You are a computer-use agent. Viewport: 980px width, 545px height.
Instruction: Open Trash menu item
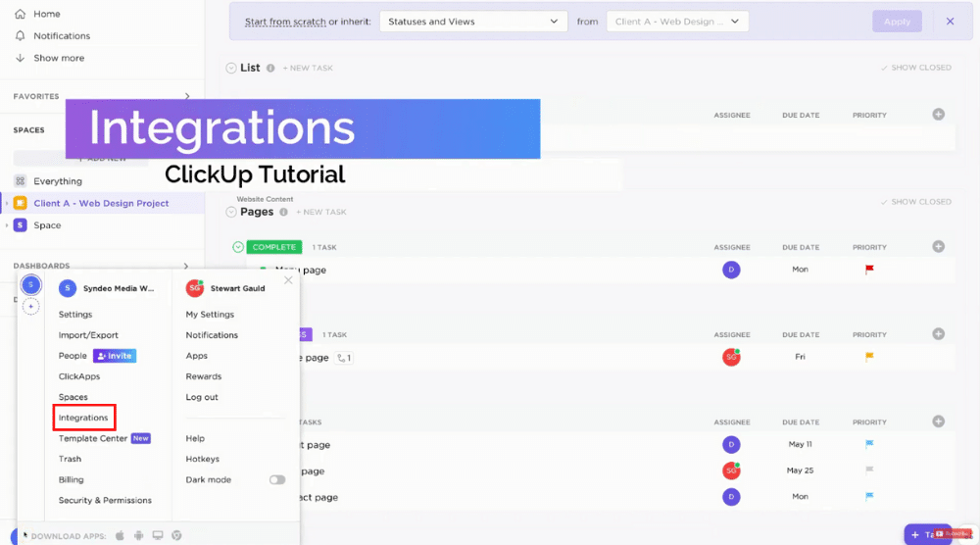coord(70,459)
